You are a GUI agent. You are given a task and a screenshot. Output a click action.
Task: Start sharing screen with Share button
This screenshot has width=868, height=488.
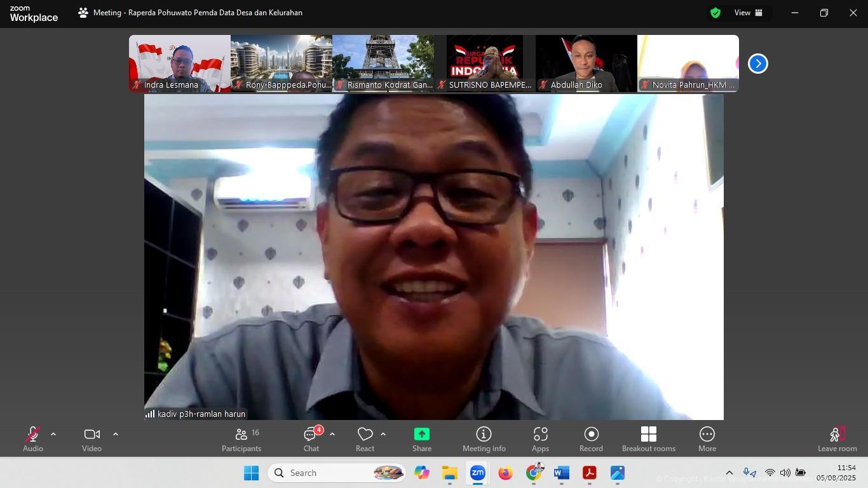[421, 439]
